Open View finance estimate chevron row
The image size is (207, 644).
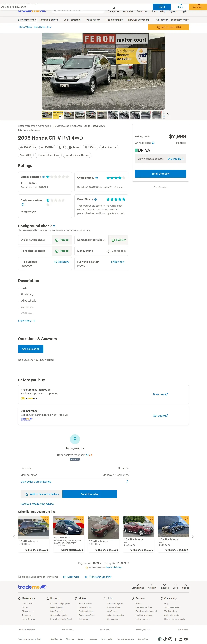tap(160, 159)
